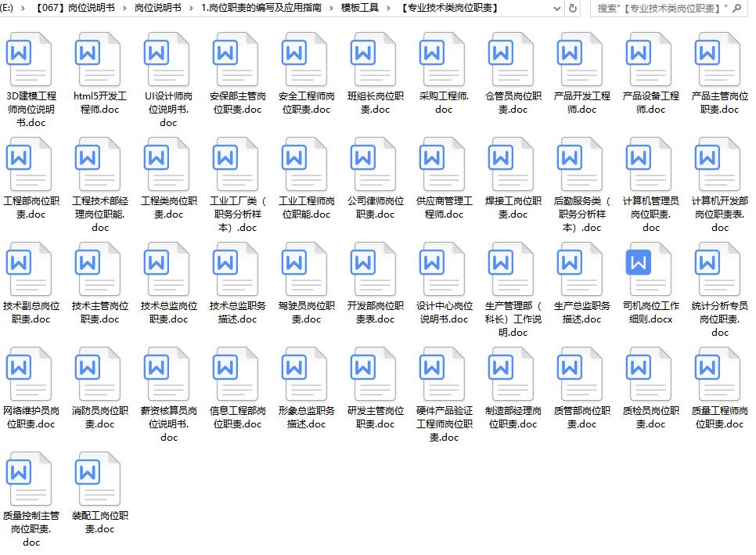756x555 pixels.
Task: Select the 制造部经理岗位职责.doc icon
Action: 512,373
